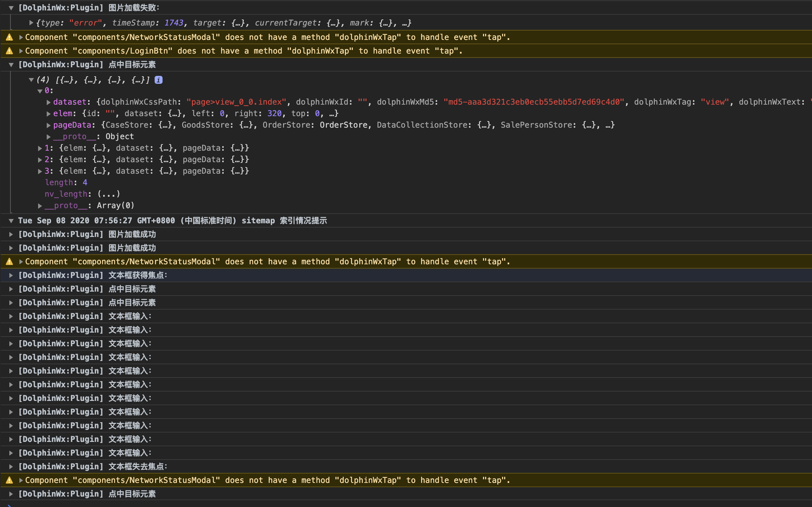Screen dimensions: 812x507
Task: Click the 图片加载失败 message text
Action: (x=134, y=8)
